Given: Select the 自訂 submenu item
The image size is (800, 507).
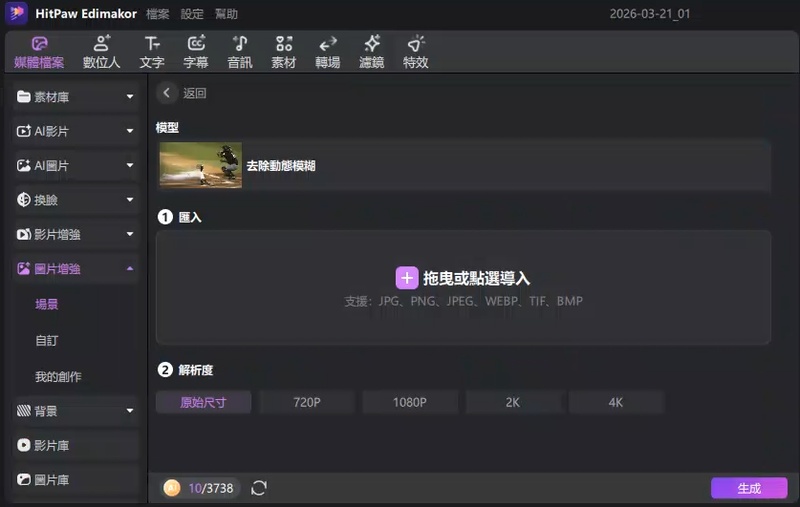Looking at the screenshot, I should 46,340.
